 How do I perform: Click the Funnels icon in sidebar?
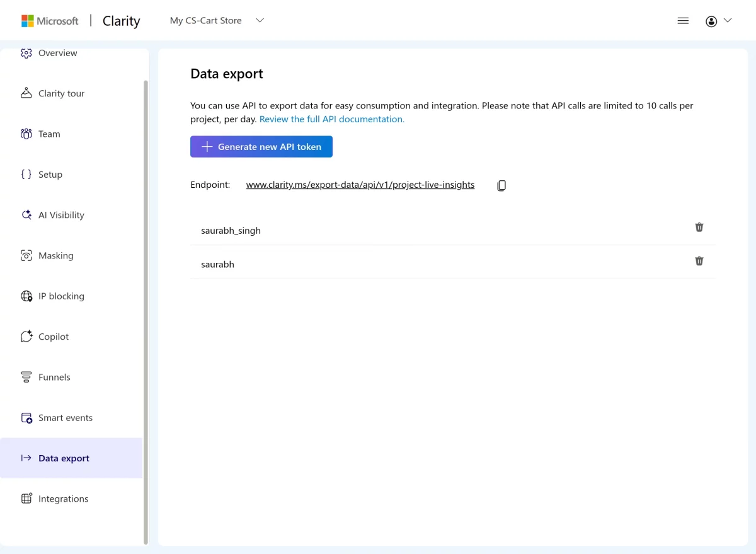[26, 377]
